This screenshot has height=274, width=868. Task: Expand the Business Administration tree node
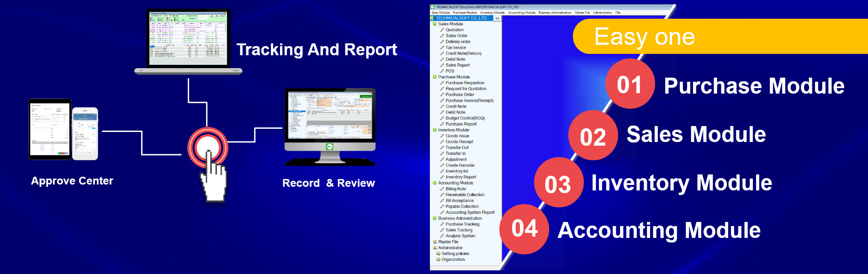coord(434,218)
